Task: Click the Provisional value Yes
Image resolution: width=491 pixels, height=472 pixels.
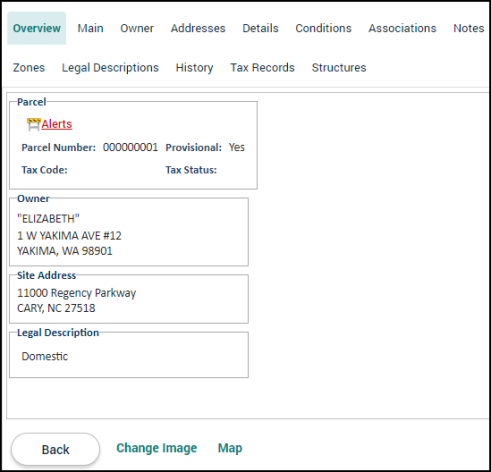Action: tap(237, 147)
